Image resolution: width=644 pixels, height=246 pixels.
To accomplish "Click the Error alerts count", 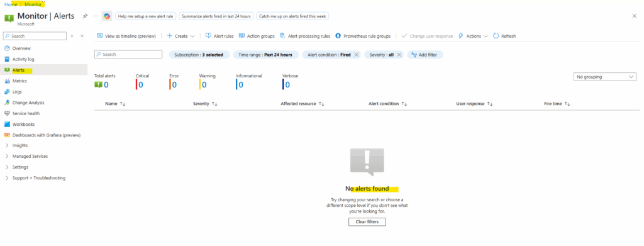I will click(x=174, y=84).
